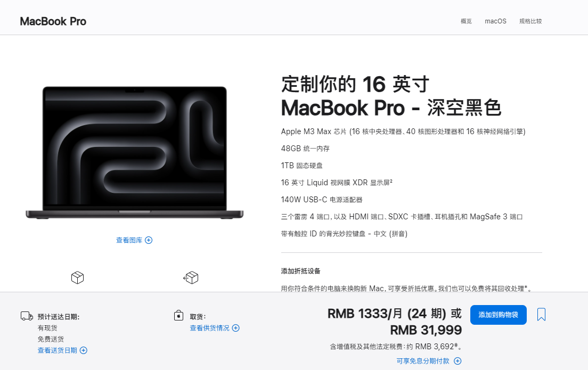Click the MacBook Pro header title
Viewport: 588px width, 370px height.
(x=53, y=21)
